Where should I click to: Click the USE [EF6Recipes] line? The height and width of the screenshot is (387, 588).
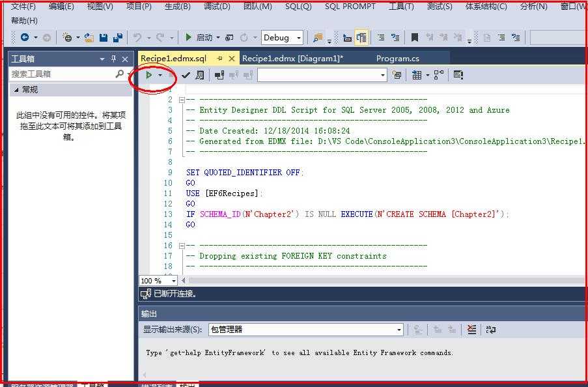pyautogui.click(x=224, y=193)
